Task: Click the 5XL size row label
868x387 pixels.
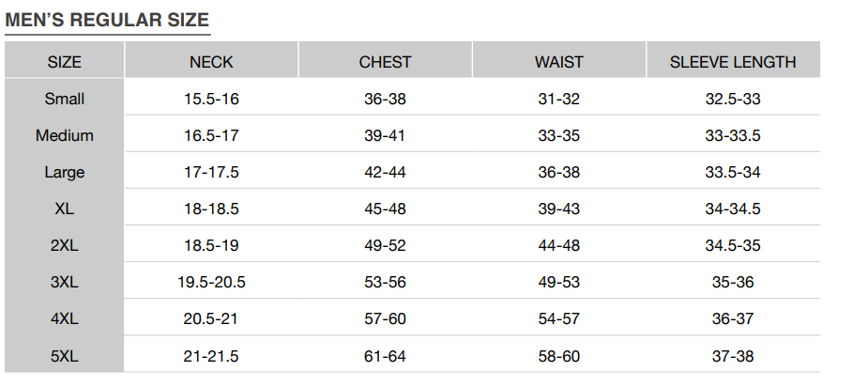Action: point(64,356)
